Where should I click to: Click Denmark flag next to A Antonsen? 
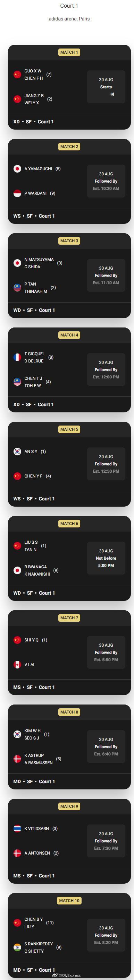[17, 853]
